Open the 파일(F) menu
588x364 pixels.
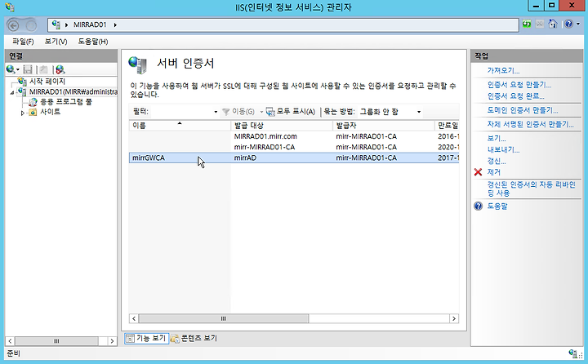click(x=23, y=42)
